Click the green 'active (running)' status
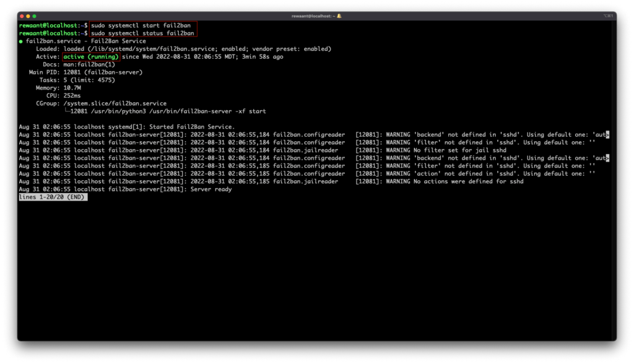 (x=91, y=56)
